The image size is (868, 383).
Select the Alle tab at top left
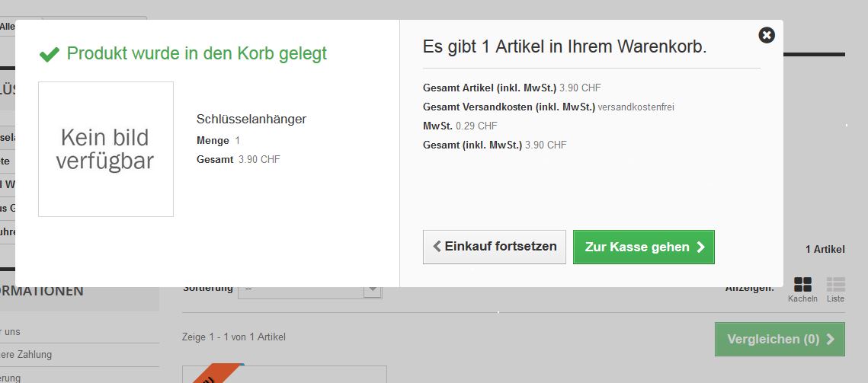pos(8,27)
